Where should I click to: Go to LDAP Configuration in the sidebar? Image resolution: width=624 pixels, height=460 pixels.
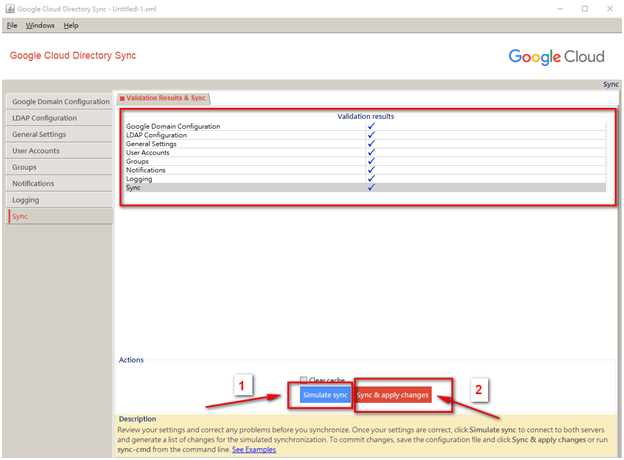click(x=46, y=118)
